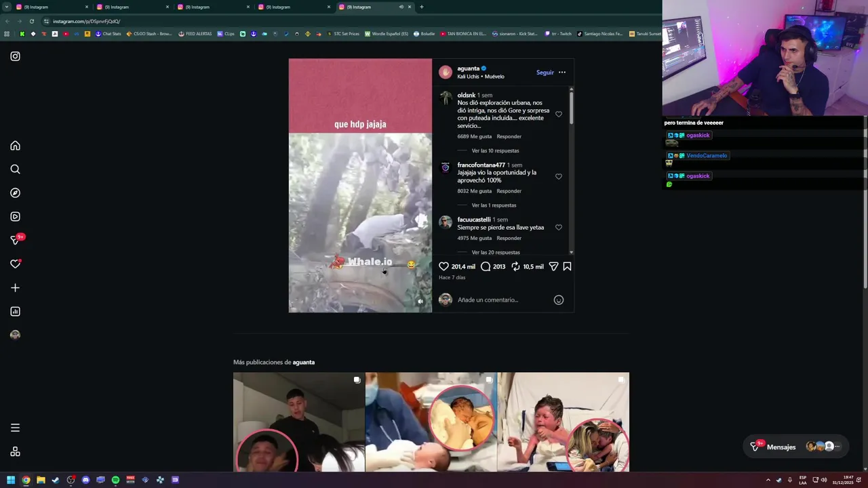Open Instagram home from sidebar house icon
This screenshot has width=868, height=488.
15,146
